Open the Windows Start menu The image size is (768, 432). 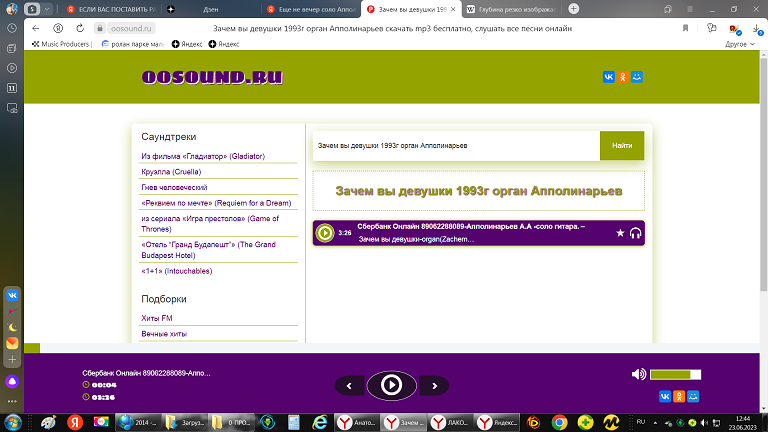point(13,423)
